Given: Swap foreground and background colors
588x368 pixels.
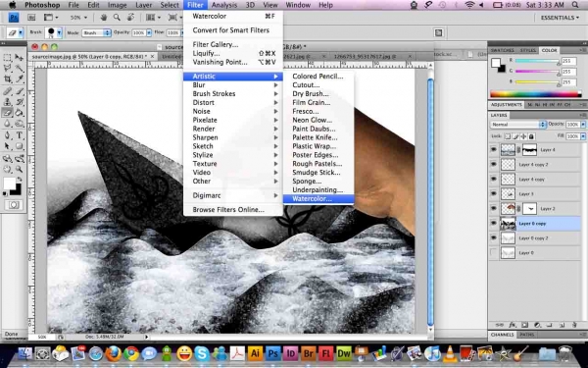Looking at the screenshot, I should [x=20, y=180].
